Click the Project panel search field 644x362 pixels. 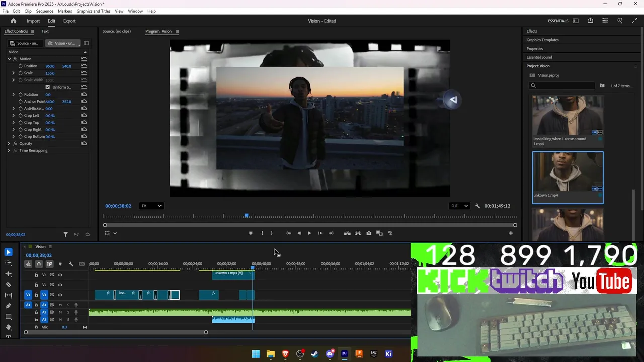[x=563, y=86]
